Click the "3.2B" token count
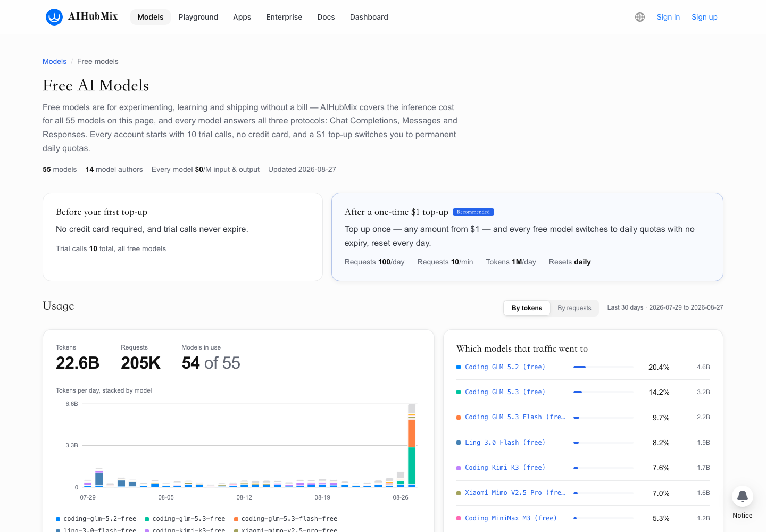Viewport: 766px width, 532px height. point(703,392)
